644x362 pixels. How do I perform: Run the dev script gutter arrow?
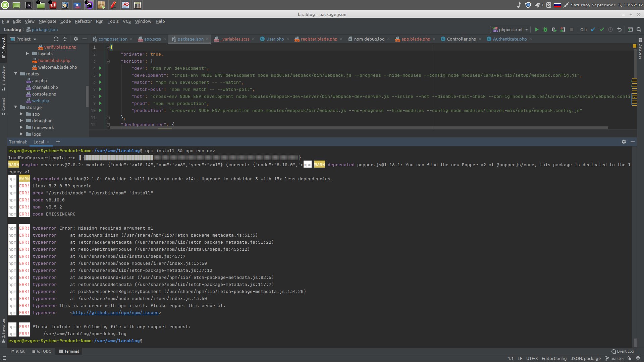coord(100,68)
